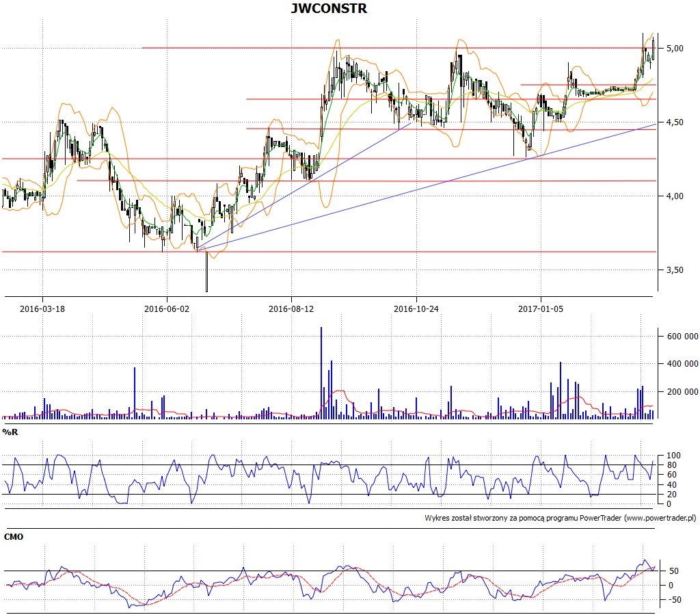Select the 2016-03-18 date label

point(42,309)
